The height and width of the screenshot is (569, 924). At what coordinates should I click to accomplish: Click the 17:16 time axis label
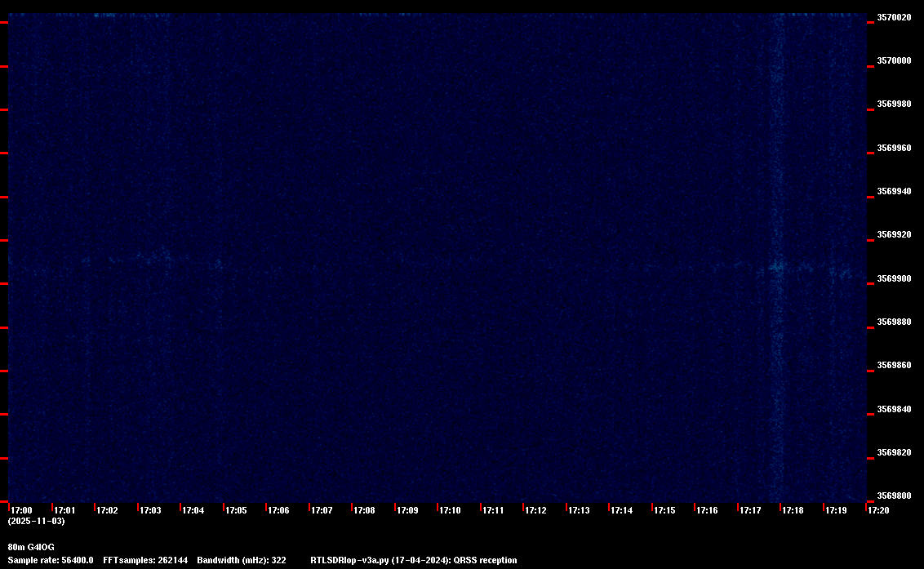coord(707,510)
